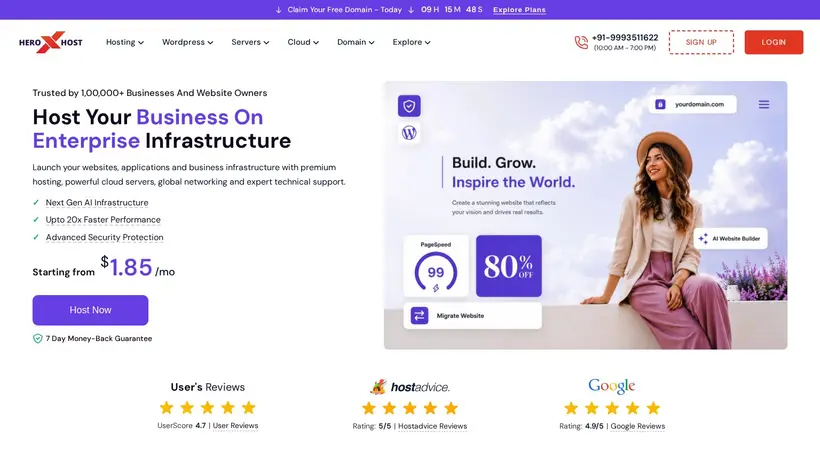Image resolution: width=820 pixels, height=461 pixels.
Task: Click Upto 20x Faster Performance text
Action: coord(103,220)
